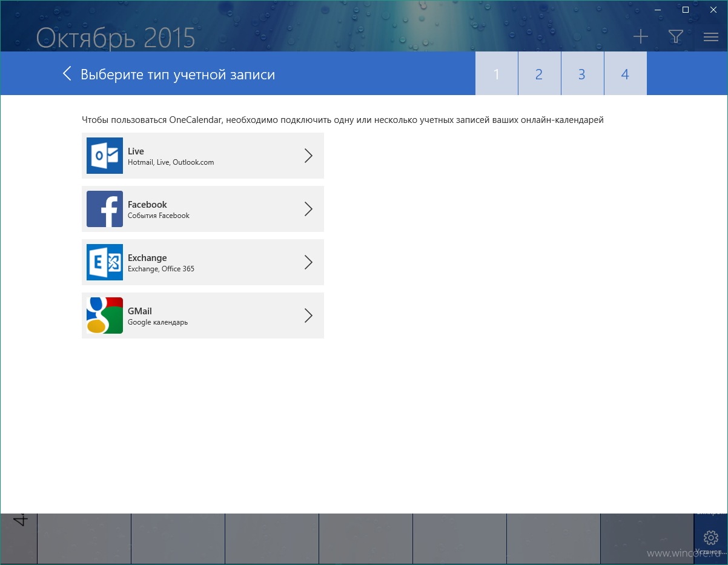This screenshot has width=728, height=565.
Task: Expand the Facebook row chevron
Action: 308,209
